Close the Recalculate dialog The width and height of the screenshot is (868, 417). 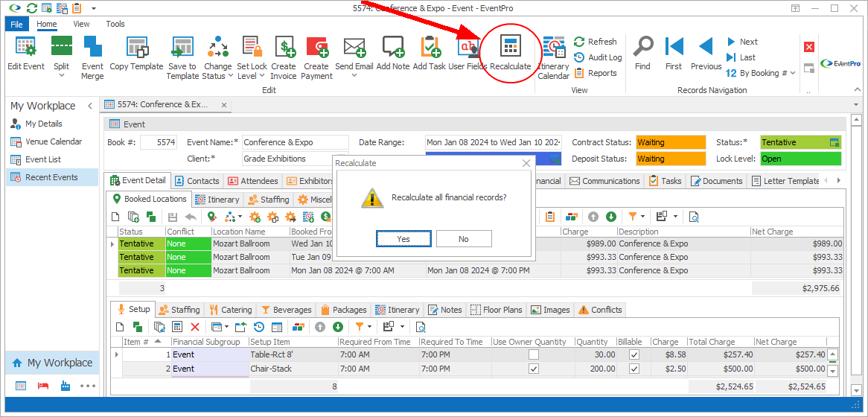(x=526, y=163)
